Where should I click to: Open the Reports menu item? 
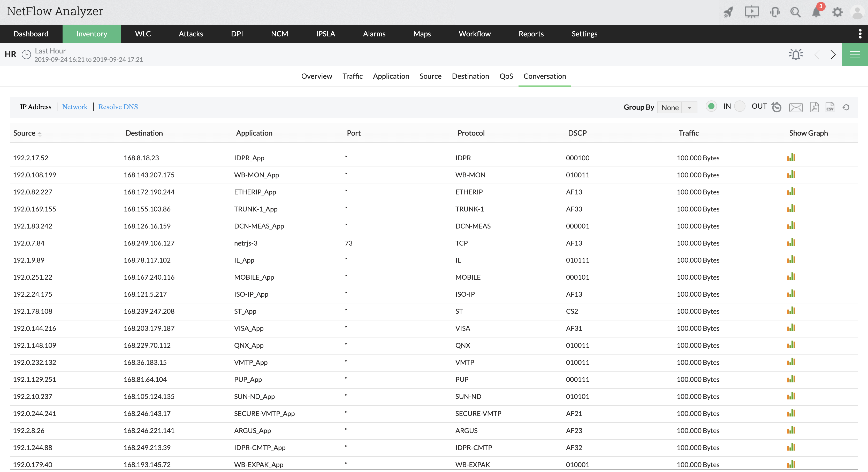point(531,34)
